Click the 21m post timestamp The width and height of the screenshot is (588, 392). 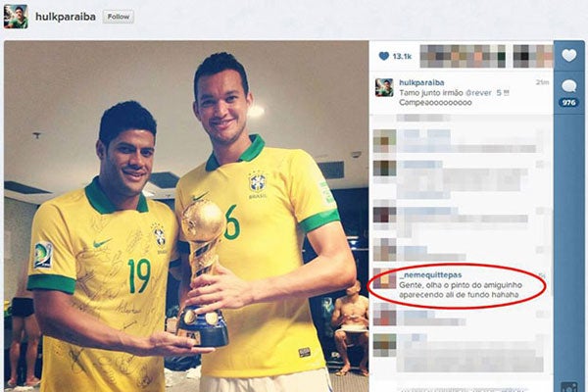tap(542, 82)
